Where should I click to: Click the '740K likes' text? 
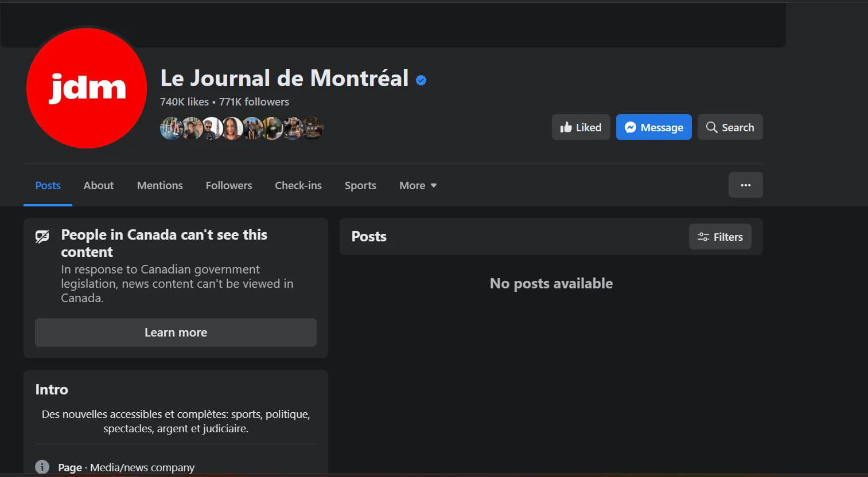click(184, 101)
